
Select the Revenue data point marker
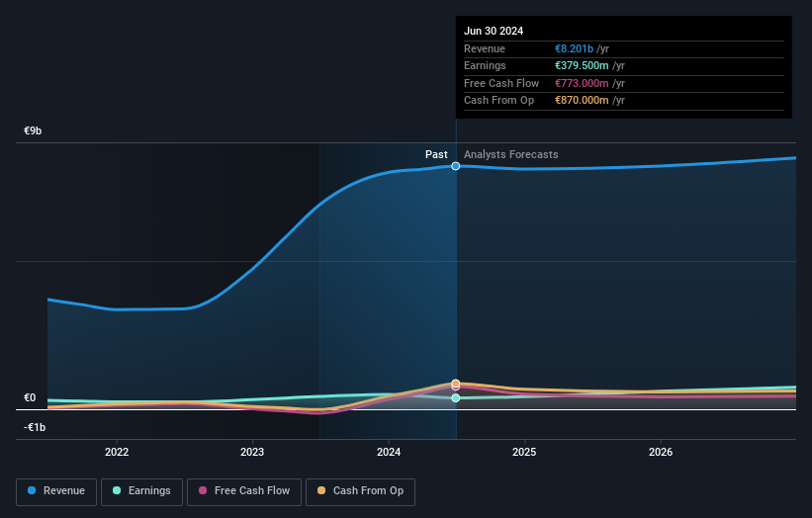456,166
